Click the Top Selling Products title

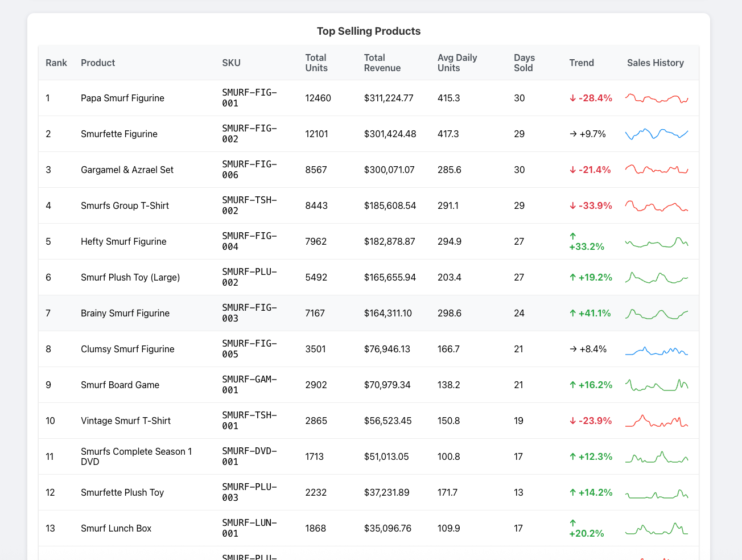coord(369,31)
